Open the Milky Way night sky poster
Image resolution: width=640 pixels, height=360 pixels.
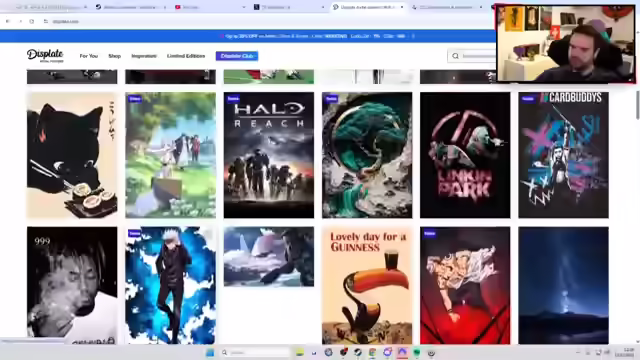pos(563,286)
